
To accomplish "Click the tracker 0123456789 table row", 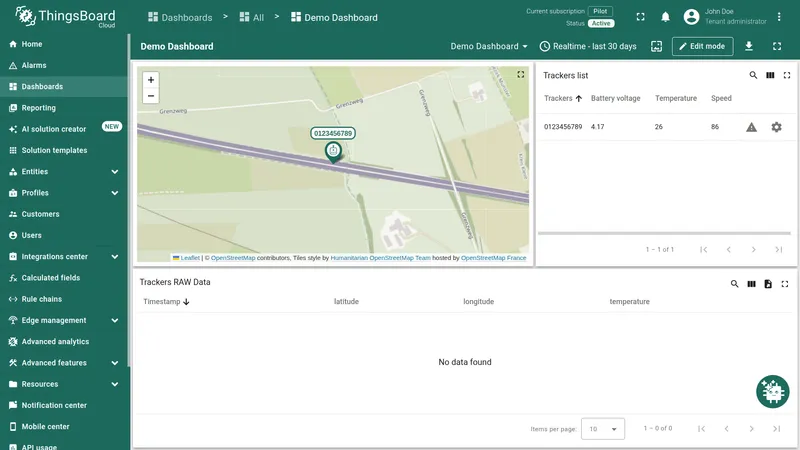I will (666, 127).
